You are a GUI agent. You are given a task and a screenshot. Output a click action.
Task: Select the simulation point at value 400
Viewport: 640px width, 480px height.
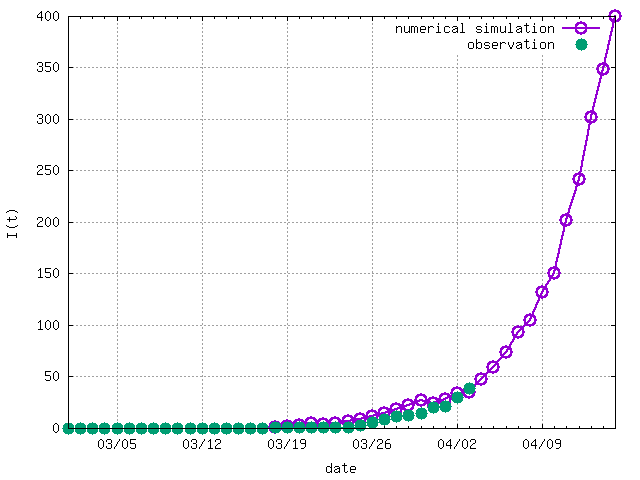615,16
